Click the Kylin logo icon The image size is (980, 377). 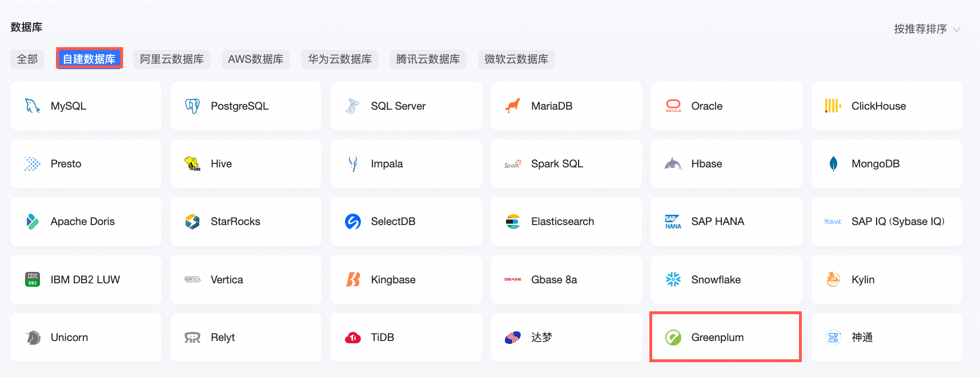833,279
